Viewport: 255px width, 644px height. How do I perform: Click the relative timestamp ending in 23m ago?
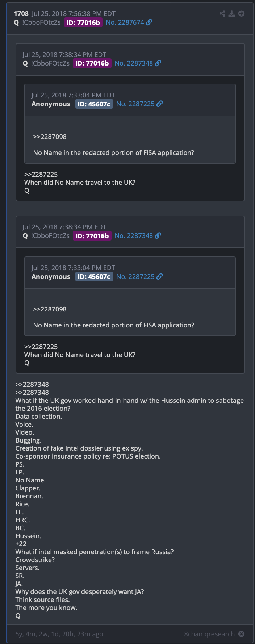[x=59, y=634]
